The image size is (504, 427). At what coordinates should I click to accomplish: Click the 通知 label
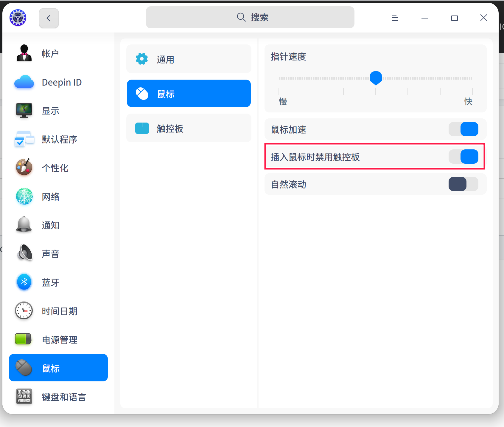pos(51,225)
